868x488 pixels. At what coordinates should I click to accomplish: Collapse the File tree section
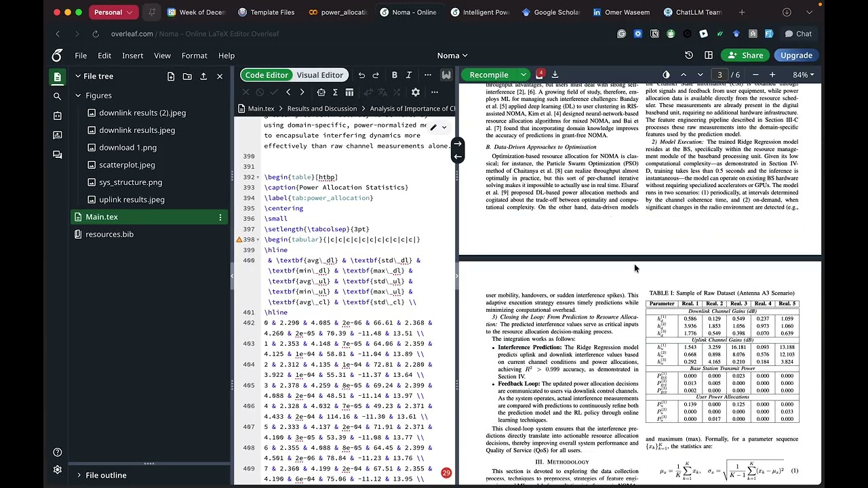coord(78,77)
